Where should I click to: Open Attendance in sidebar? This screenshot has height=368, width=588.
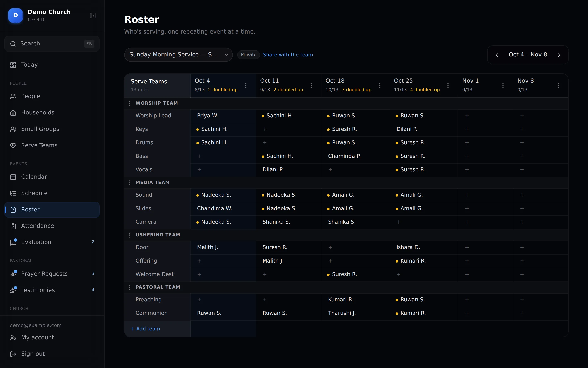click(x=52, y=226)
